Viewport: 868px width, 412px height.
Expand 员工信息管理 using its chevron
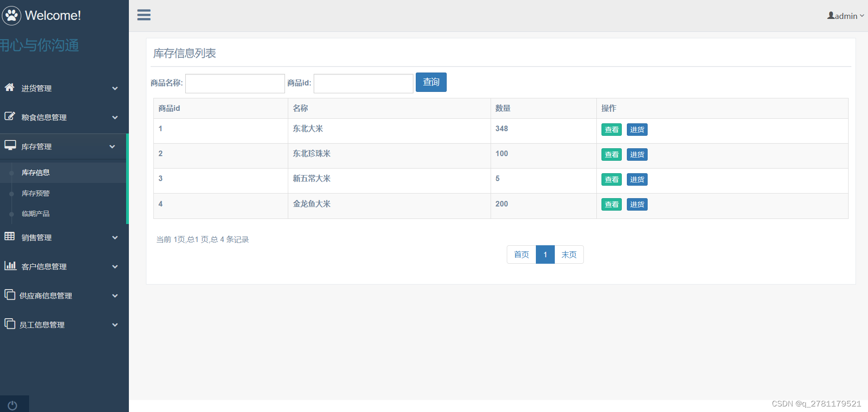tap(115, 325)
